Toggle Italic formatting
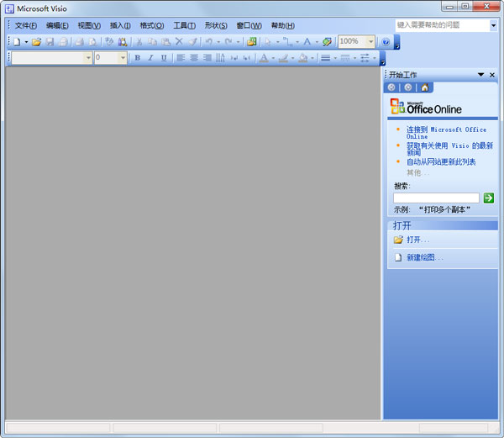This screenshot has width=504, height=438. [150, 58]
